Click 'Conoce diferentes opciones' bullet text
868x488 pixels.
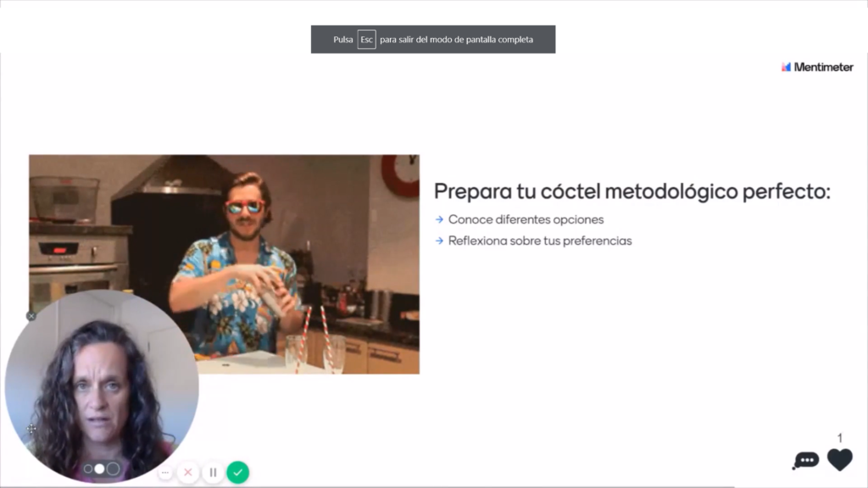[x=526, y=219]
